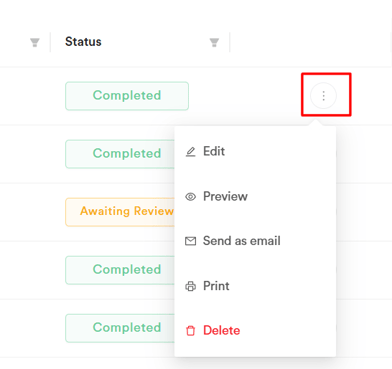Click the column divider right of Status filter

coord(230,42)
